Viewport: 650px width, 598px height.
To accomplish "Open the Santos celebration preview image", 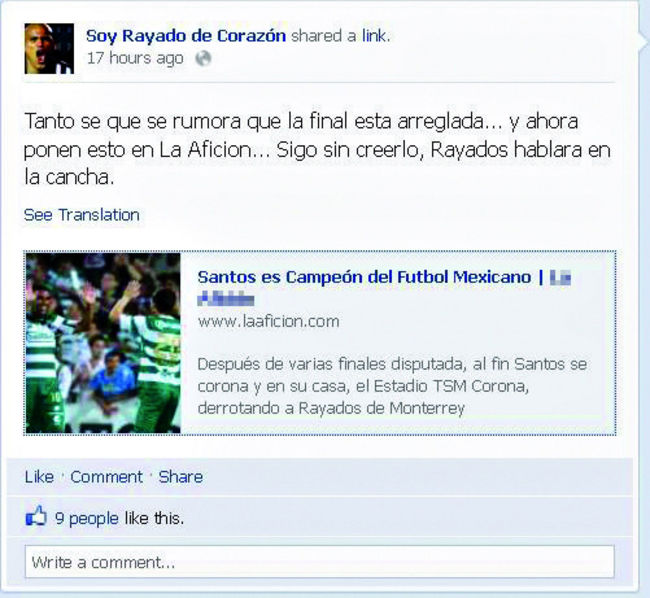I will [103, 343].
